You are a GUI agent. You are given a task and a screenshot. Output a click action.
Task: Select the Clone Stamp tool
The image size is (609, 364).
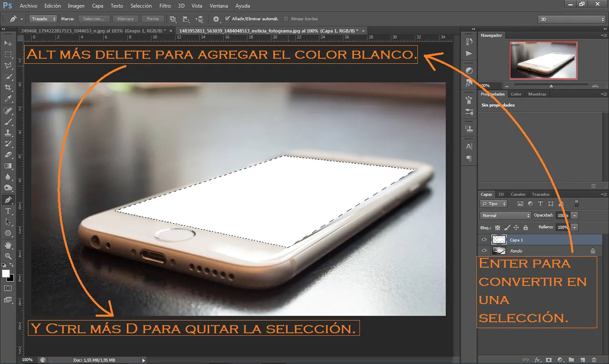point(8,133)
